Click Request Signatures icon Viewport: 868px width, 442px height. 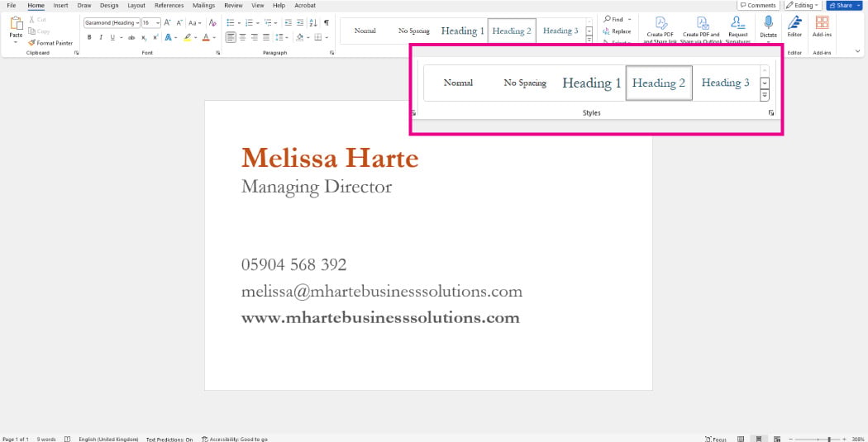(738, 30)
